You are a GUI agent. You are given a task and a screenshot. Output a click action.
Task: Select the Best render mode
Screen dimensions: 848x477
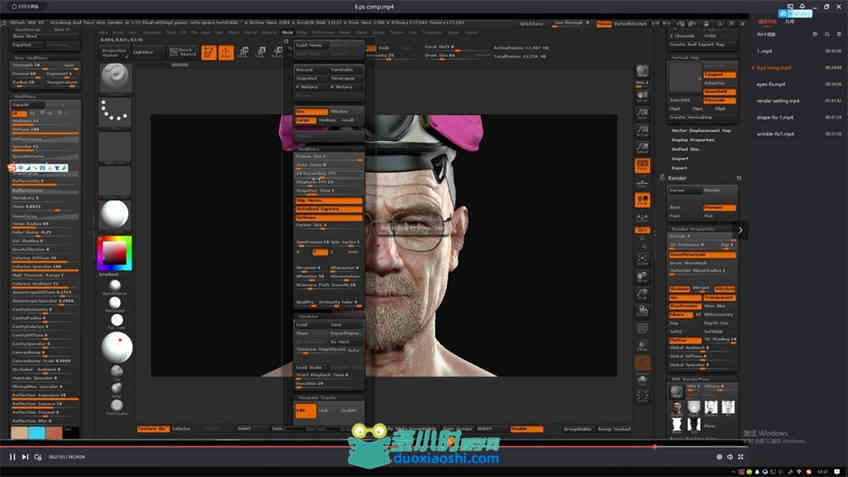coord(685,208)
